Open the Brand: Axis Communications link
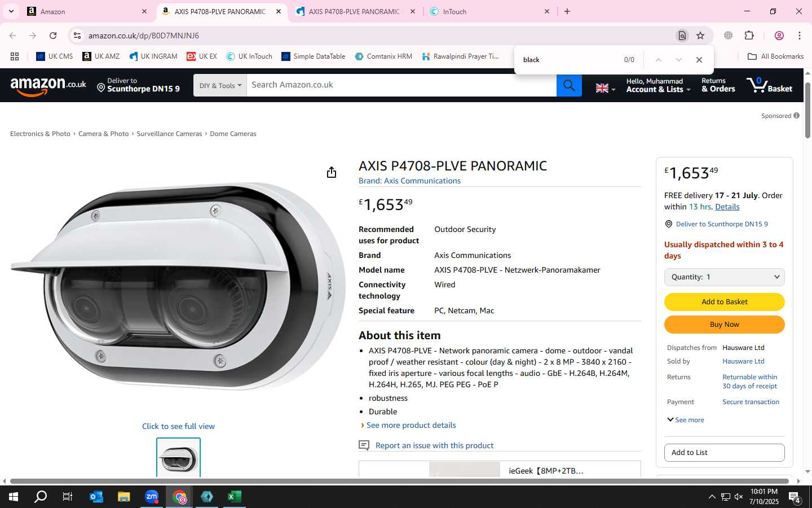The width and height of the screenshot is (812, 508). click(x=409, y=181)
